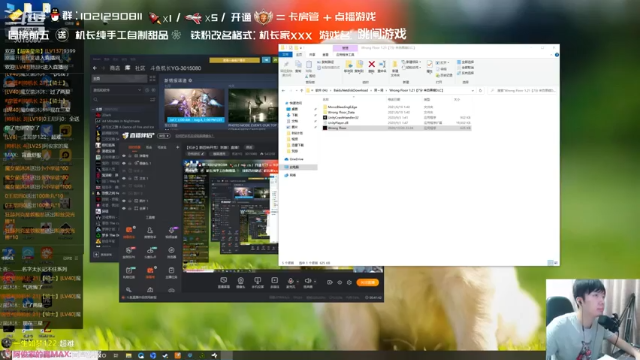The image size is (640, 360).
Task: Open settings gear in streaming toolbar
Action: (349, 282)
